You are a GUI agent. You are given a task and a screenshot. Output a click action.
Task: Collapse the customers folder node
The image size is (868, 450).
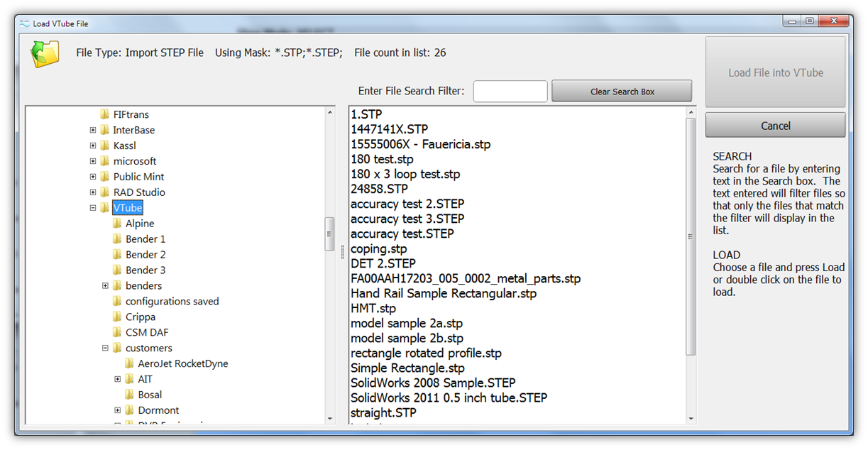click(105, 349)
